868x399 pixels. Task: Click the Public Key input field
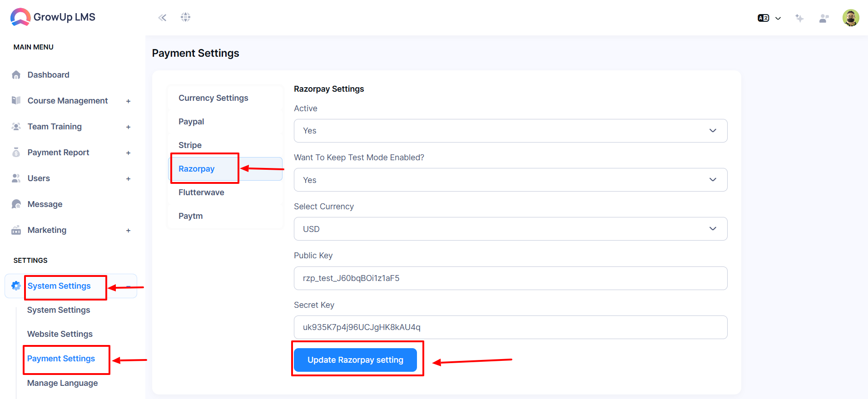511,278
